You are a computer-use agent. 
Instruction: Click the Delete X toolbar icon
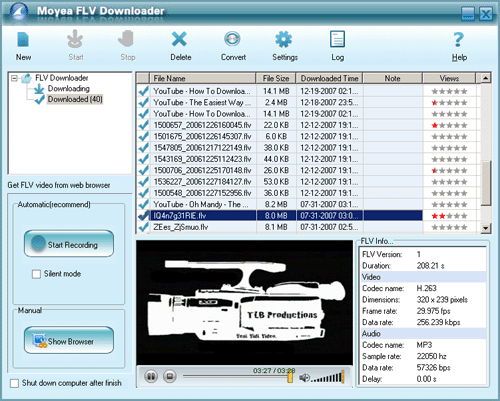click(x=179, y=39)
